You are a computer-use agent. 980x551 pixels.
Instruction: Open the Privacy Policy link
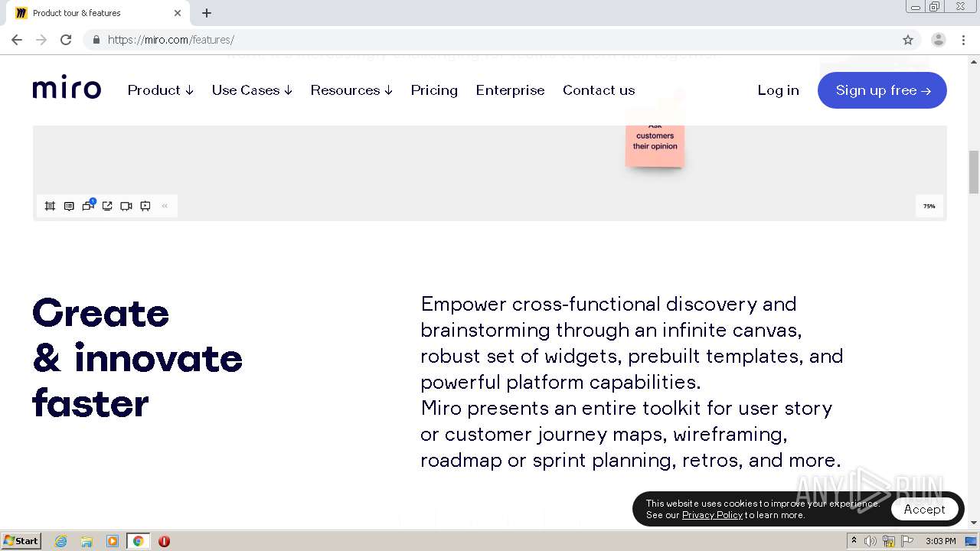(x=712, y=515)
